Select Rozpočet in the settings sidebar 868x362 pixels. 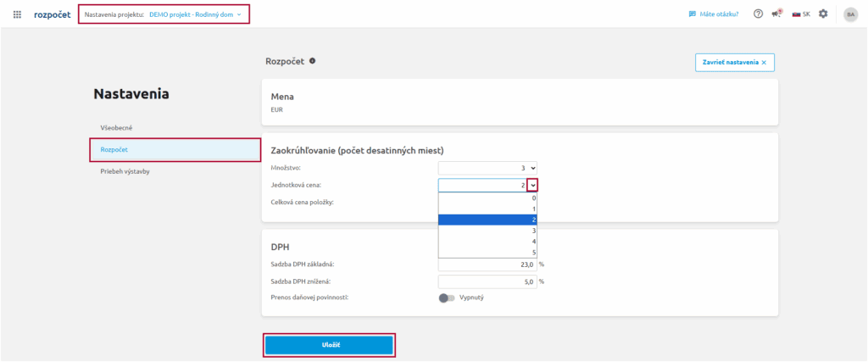[114, 149]
